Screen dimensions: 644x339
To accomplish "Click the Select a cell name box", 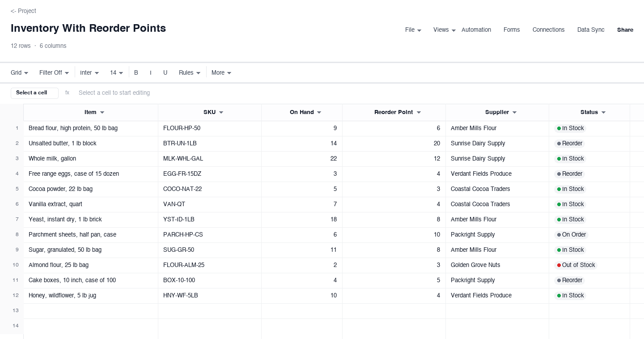I will tap(34, 93).
